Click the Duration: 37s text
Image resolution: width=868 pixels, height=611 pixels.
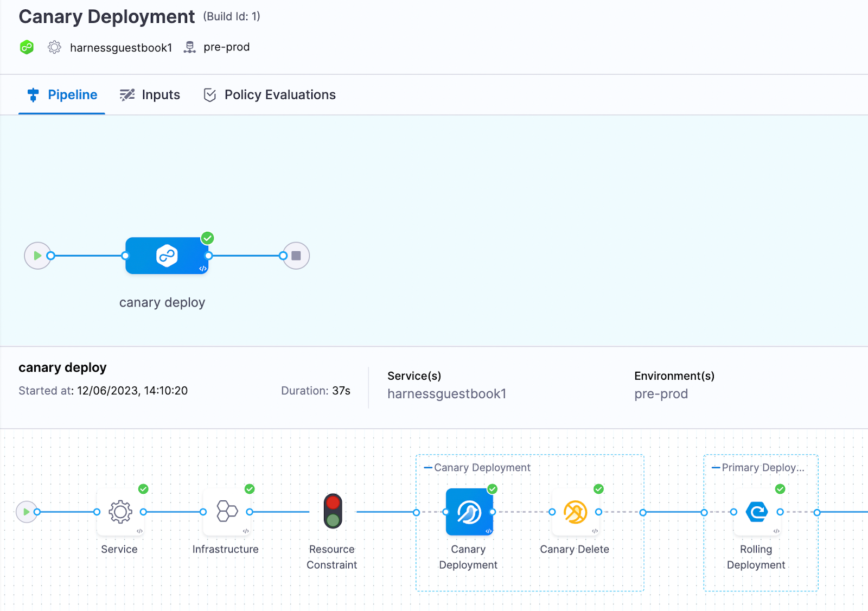[x=316, y=391]
